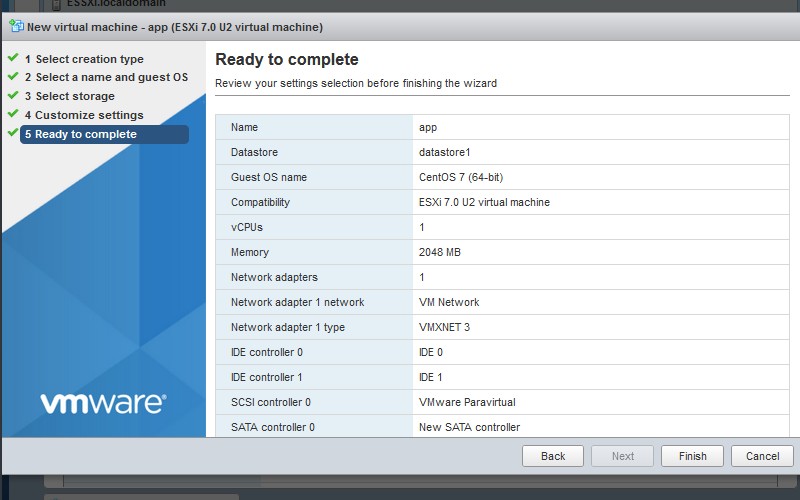Click the 'datastore1' value
Screen dimensions: 800x500
pos(444,152)
